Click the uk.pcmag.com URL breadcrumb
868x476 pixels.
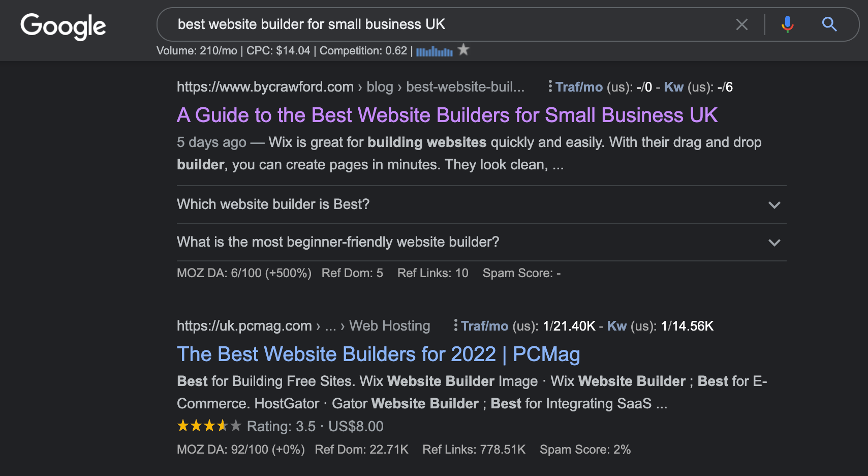tap(303, 326)
